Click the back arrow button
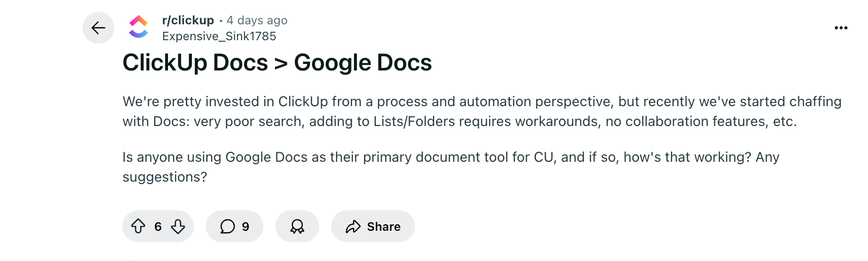This screenshot has height=261, width=868. pyautogui.click(x=98, y=28)
